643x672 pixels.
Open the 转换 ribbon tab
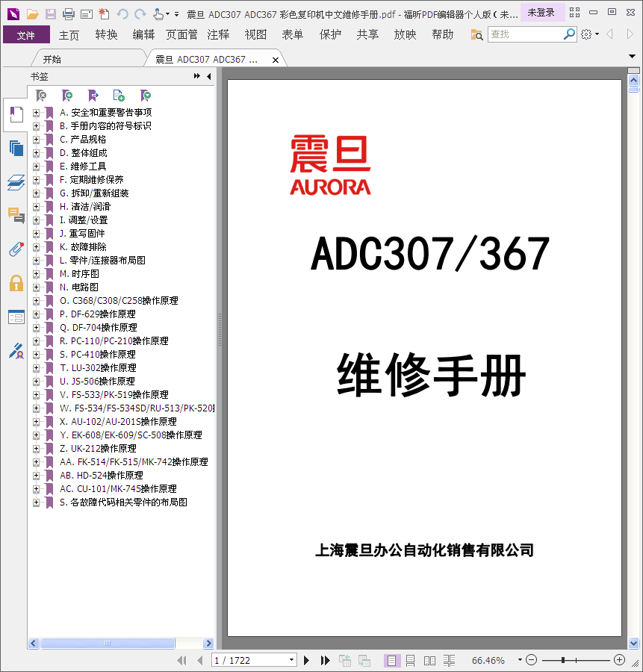106,34
